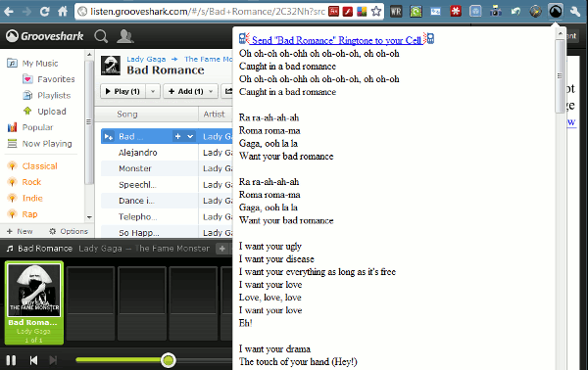Click lyrics popup scrollbar thumb
588x370 pixels.
(560, 76)
